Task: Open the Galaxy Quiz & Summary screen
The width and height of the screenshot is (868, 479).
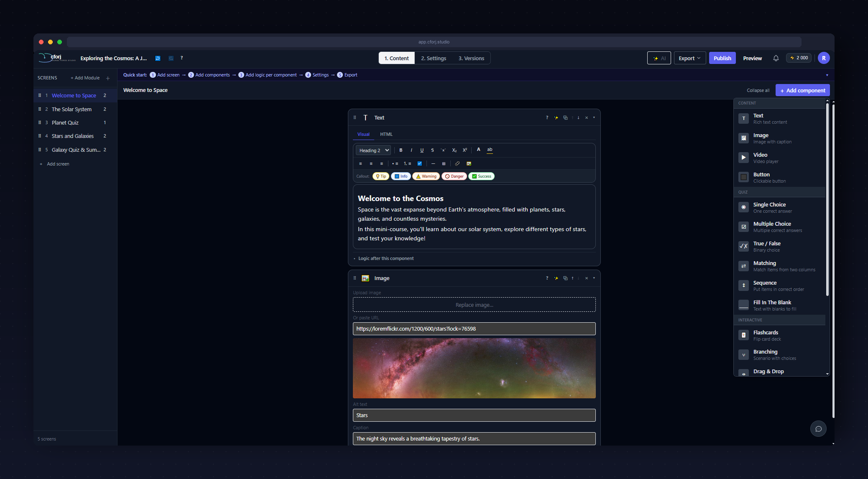Action: click(75, 150)
